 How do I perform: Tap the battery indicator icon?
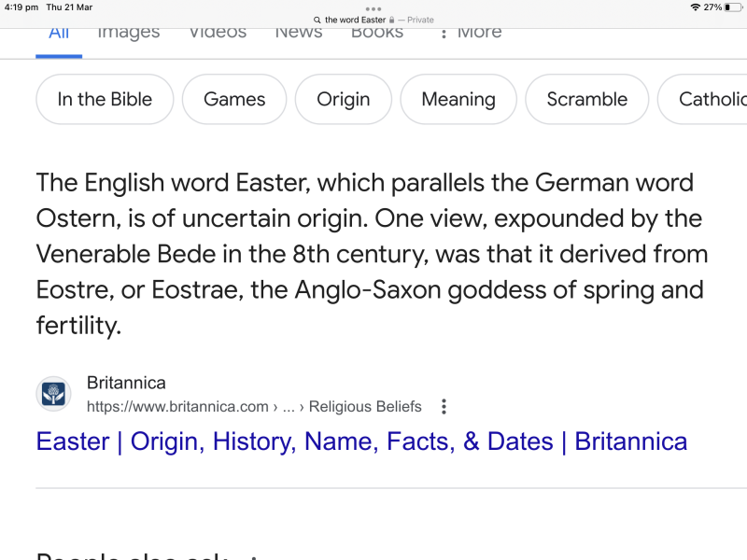pos(734,7)
